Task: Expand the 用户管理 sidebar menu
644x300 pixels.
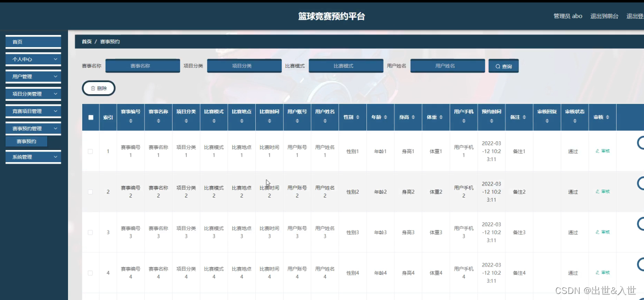Action: click(33, 77)
